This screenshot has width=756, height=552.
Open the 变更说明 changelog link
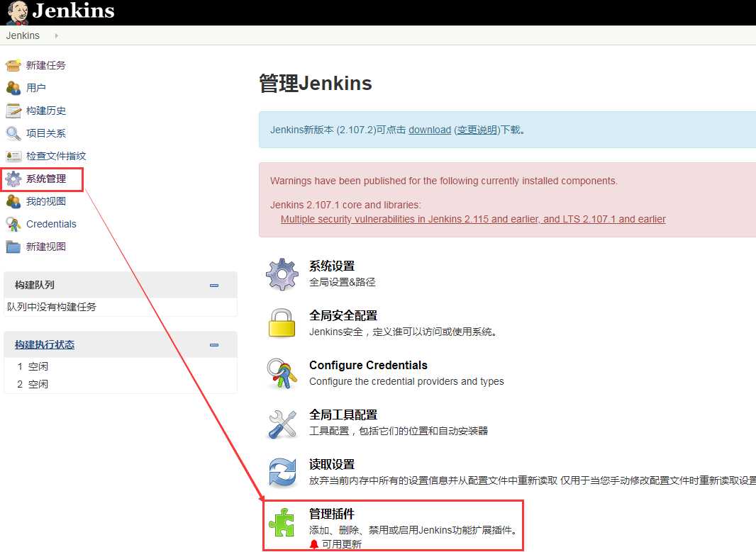coord(477,130)
